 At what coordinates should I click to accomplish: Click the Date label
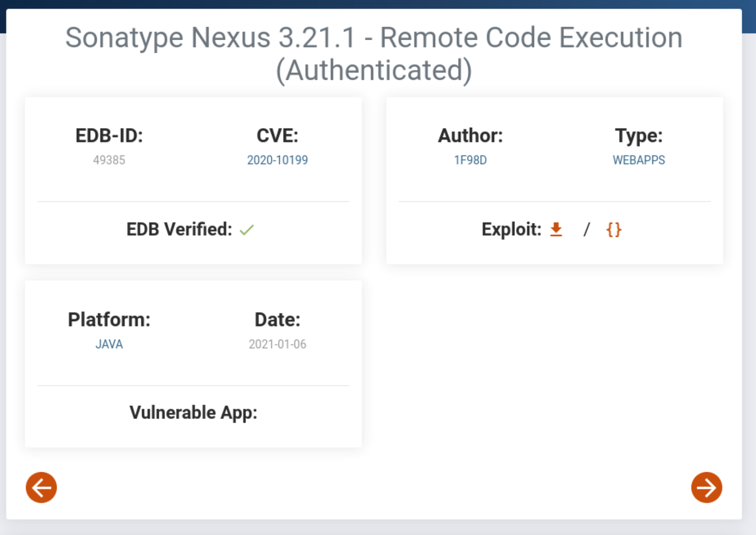tap(277, 320)
